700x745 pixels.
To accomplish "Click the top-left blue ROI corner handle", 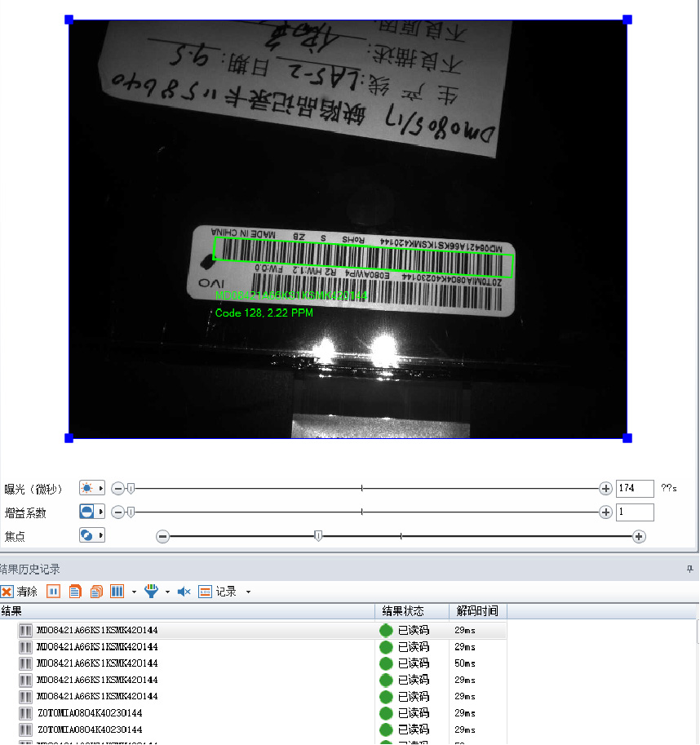I will pos(69,20).
